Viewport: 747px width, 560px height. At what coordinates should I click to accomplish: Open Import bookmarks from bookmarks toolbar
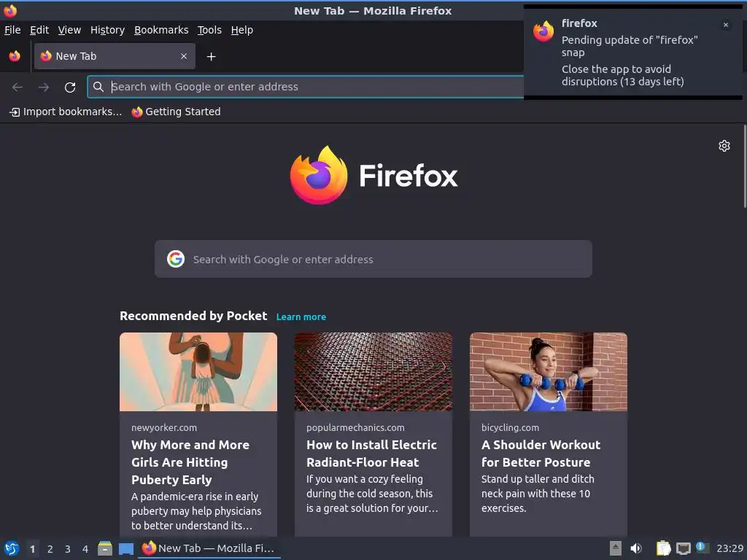(66, 112)
